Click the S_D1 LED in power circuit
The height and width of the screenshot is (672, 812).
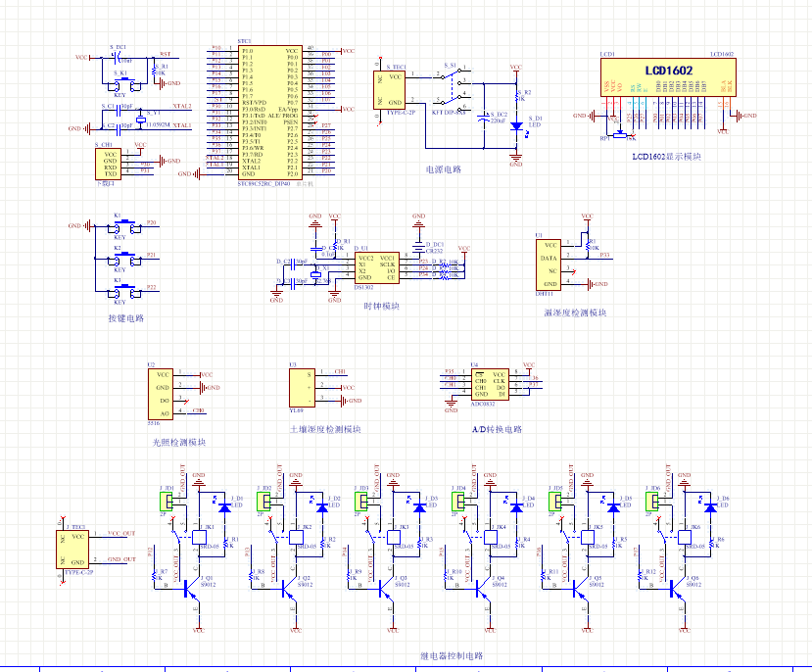tap(516, 125)
